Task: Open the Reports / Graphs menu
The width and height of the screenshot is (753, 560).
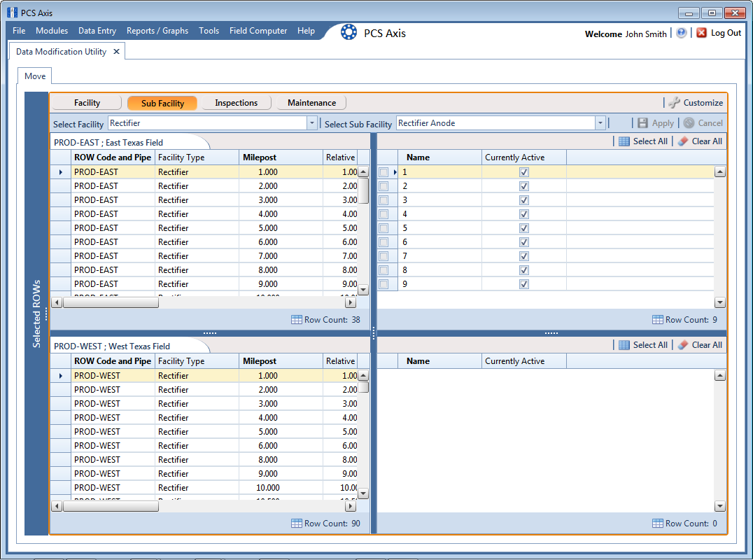Action: 157,31
